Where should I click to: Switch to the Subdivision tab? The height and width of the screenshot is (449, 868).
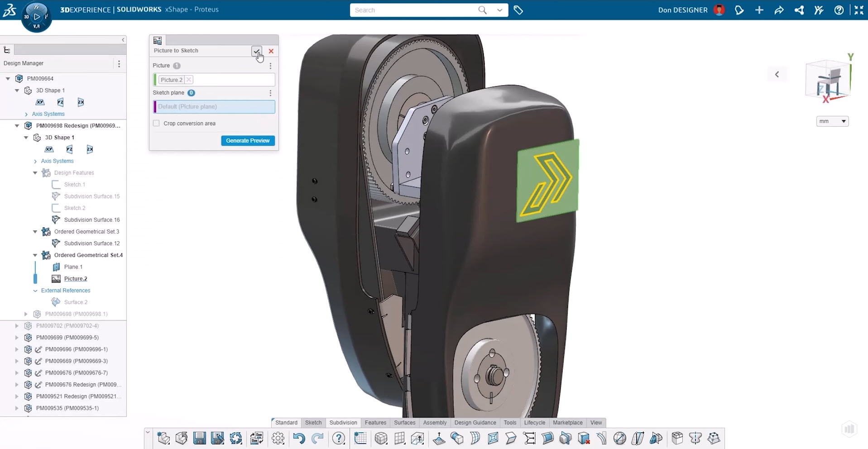click(343, 423)
